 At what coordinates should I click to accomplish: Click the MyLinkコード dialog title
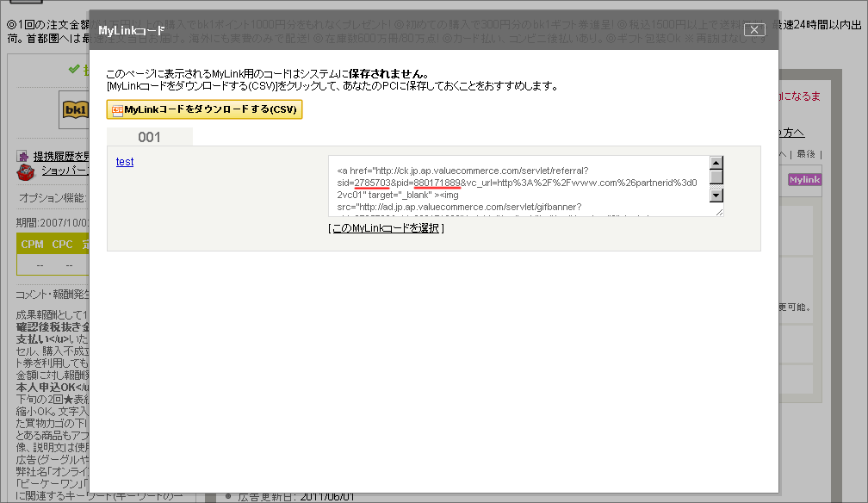[x=132, y=30]
